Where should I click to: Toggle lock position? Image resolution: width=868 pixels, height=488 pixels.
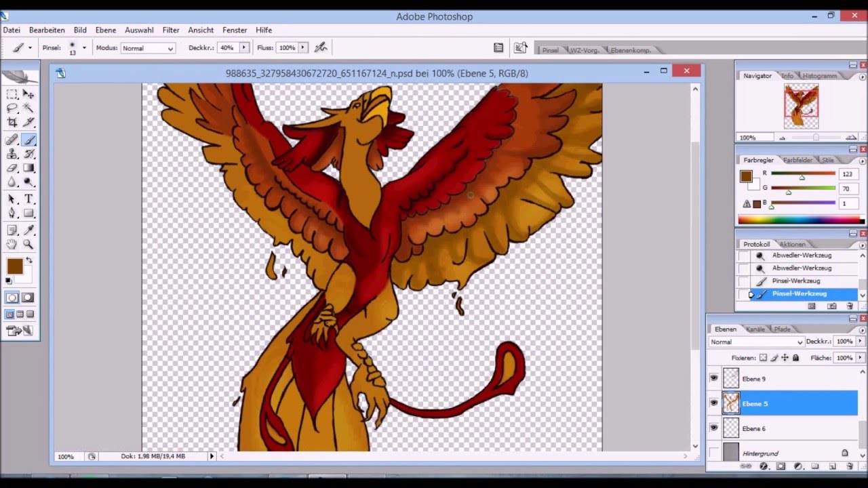pos(785,358)
